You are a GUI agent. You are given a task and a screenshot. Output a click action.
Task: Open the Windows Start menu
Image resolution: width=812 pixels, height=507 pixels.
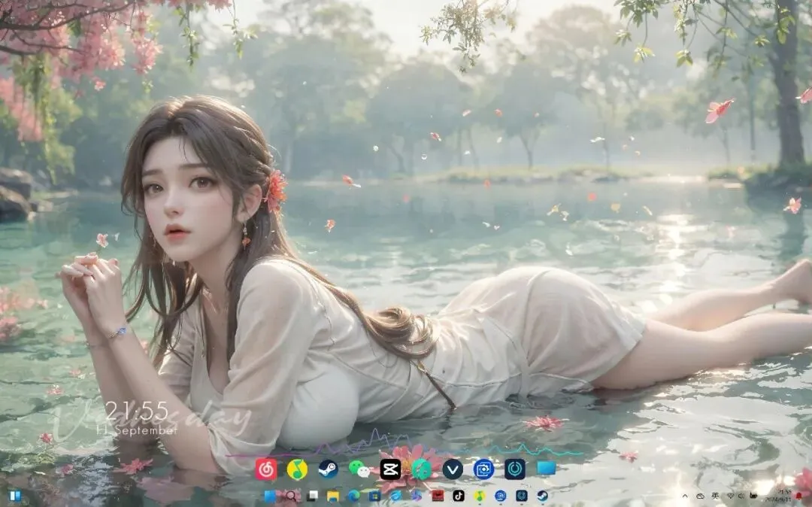tap(271, 496)
